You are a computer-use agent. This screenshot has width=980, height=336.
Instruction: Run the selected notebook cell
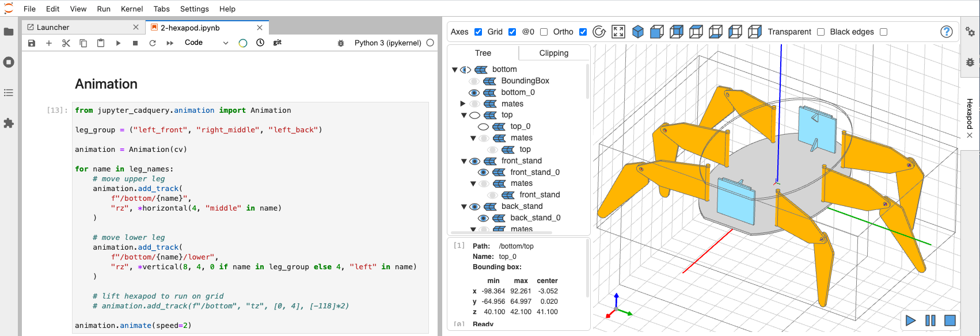118,43
